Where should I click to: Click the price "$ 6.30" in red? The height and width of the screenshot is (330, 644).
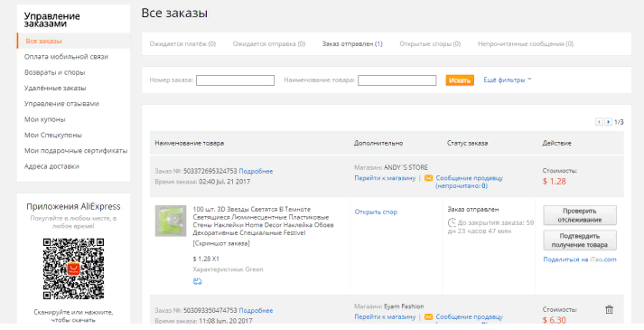click(x=554, y=320)
